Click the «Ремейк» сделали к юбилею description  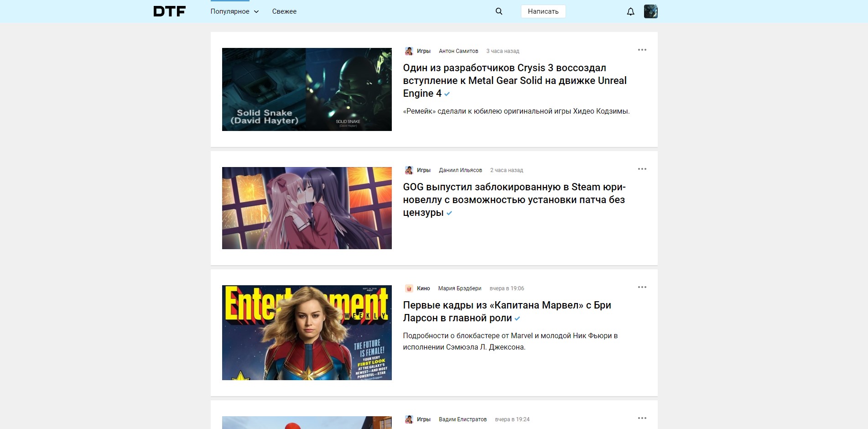pos(516,111)
